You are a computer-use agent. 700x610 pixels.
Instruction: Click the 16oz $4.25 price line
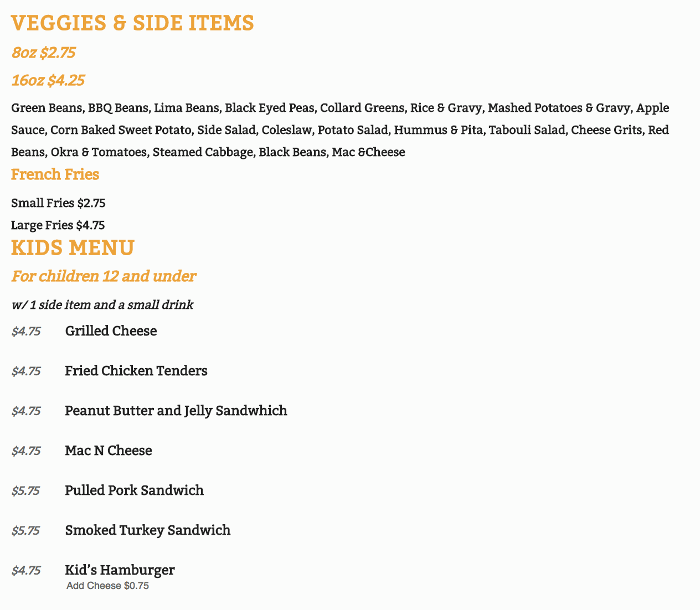point(48,81)
